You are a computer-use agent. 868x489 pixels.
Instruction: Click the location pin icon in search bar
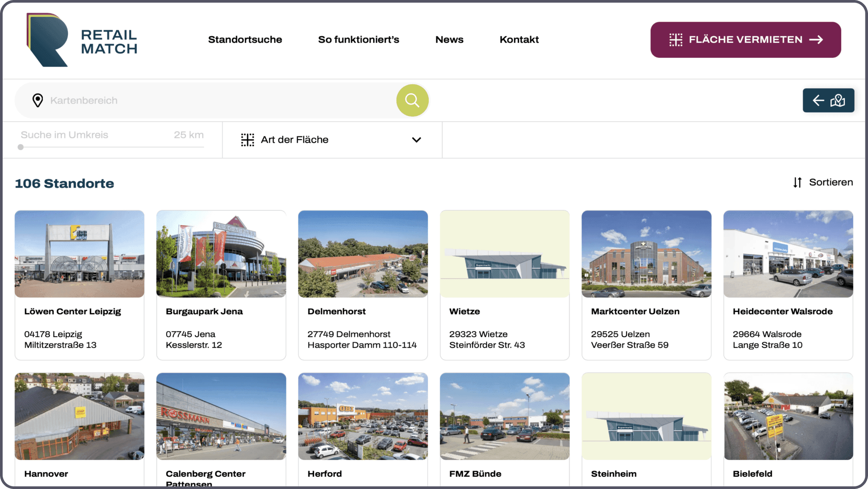point(38,100)
